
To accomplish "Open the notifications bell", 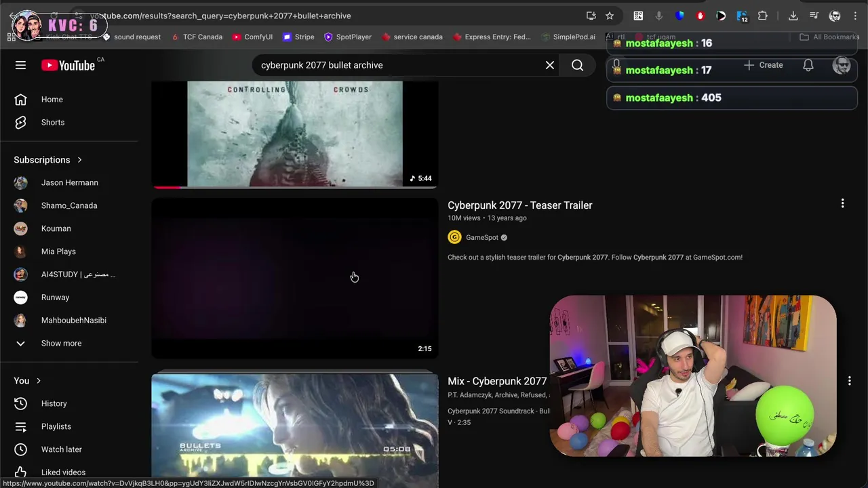I will coord(808,65).
